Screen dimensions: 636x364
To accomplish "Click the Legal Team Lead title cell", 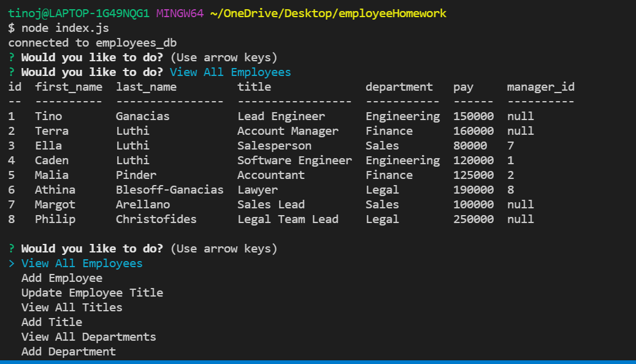I will coord(288,219).
